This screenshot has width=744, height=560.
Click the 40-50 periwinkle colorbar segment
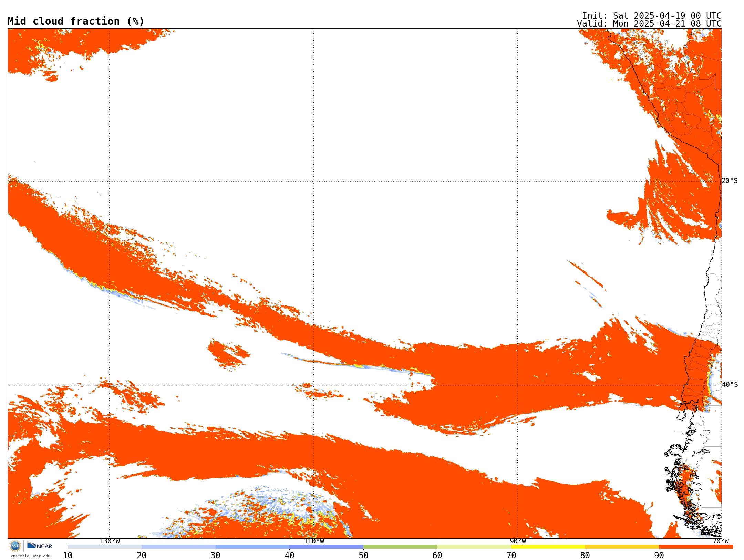[x=326, y=547]
